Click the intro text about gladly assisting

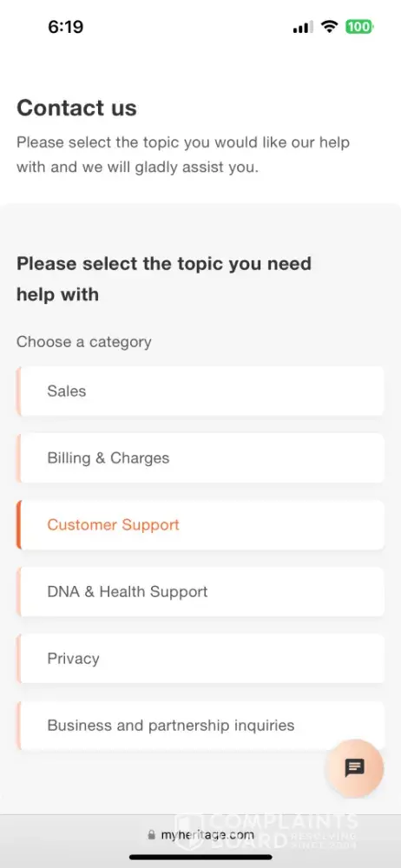click(183, 155)
